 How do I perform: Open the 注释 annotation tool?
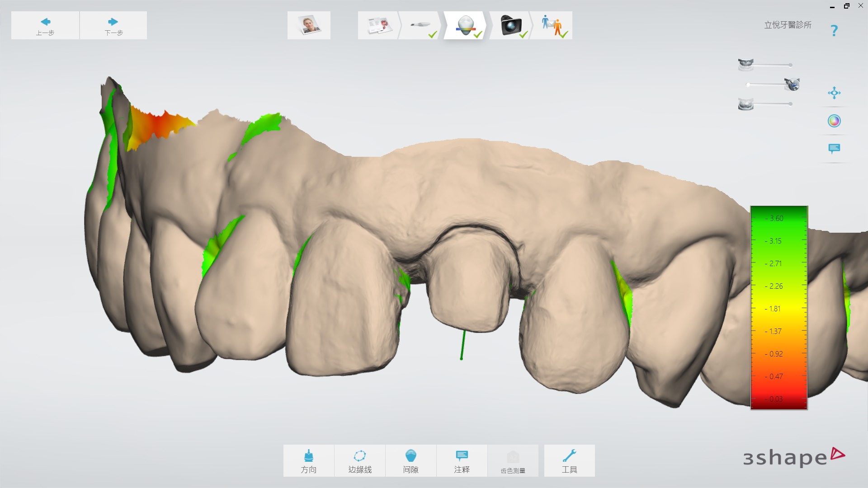[x=462, y=460]
